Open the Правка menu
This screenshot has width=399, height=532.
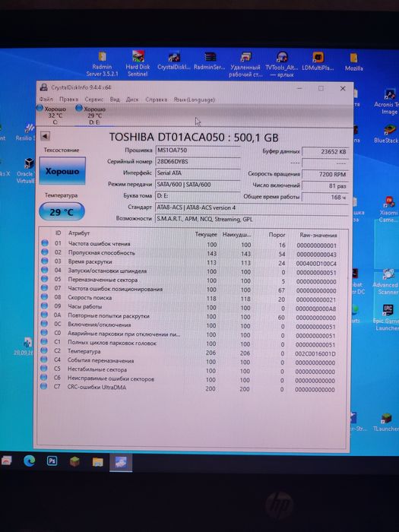[x=68, y=100]
